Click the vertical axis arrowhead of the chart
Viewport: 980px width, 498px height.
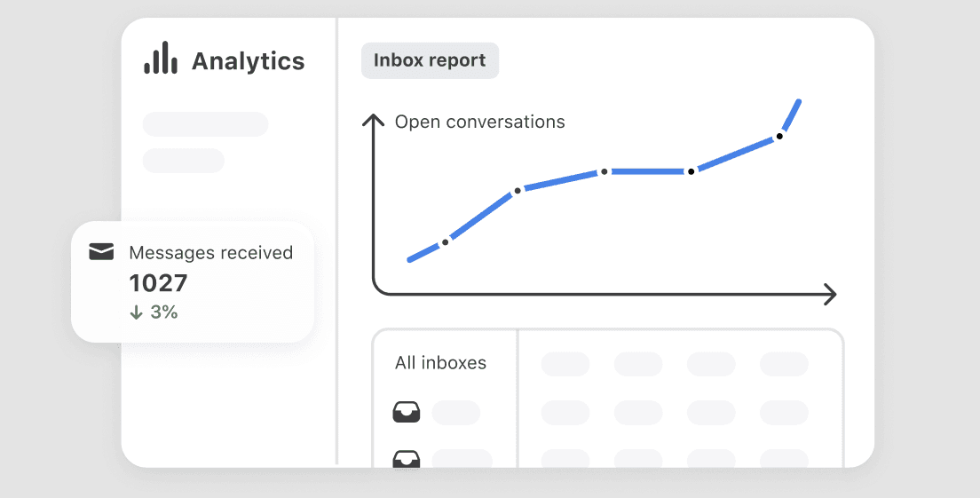(373, 120)
